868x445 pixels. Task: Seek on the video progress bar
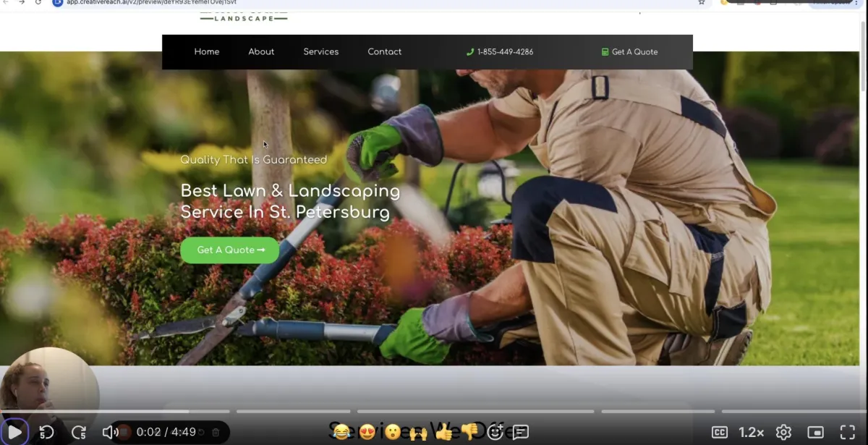click(434, 412)
